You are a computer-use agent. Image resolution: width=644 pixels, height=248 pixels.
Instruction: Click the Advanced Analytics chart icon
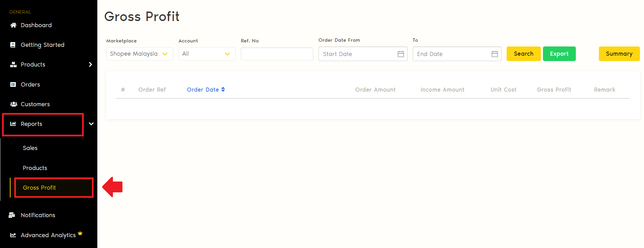[x=13, y=235]
